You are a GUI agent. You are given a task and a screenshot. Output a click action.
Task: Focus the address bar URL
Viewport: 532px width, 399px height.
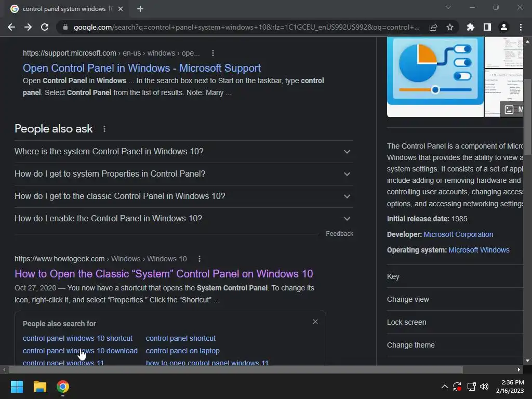[x=246, y=27]
